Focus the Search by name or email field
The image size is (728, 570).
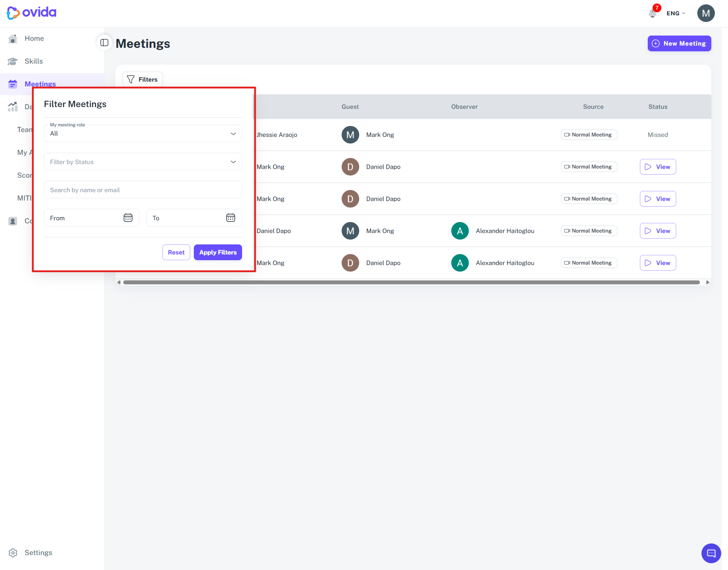click(143, 190)
